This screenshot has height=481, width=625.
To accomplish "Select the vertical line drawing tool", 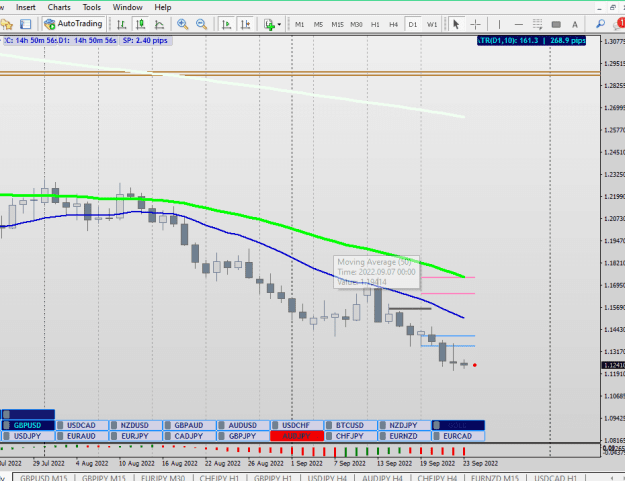I will click(499, 24).
